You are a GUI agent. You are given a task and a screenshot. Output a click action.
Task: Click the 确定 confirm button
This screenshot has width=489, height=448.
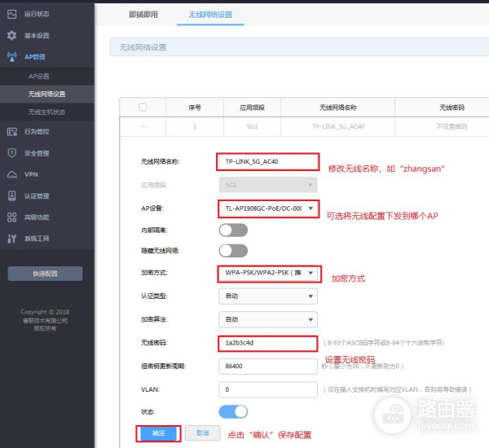pyautogui.click(x=158, y=433)
